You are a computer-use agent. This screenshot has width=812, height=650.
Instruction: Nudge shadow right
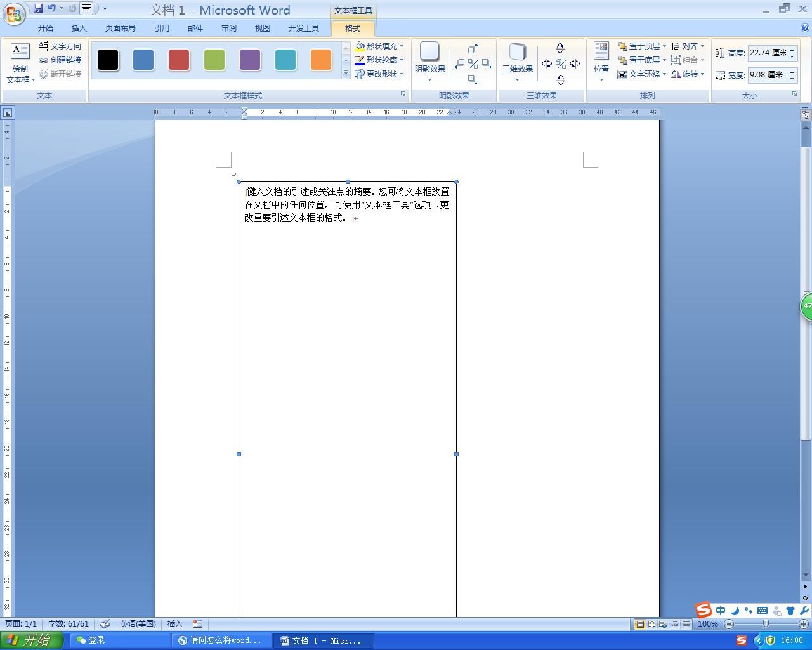(x=487, y=63)
